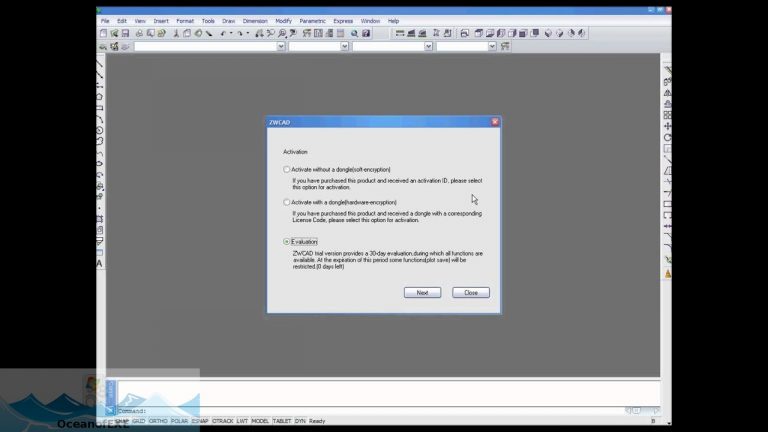Viewport: 768px width, 432px height.
Task: Toggle TABLET mode in the status bar
Action: (x=282, y=421)
